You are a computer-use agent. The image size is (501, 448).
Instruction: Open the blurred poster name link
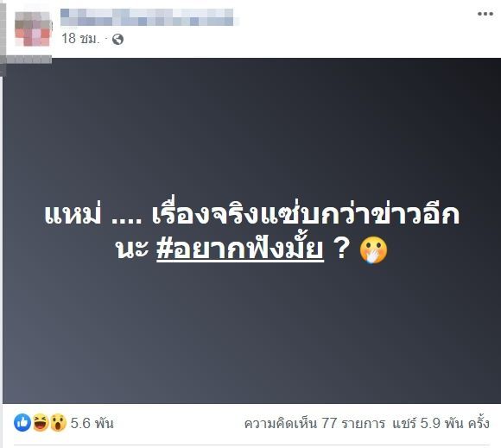(147, 17)
